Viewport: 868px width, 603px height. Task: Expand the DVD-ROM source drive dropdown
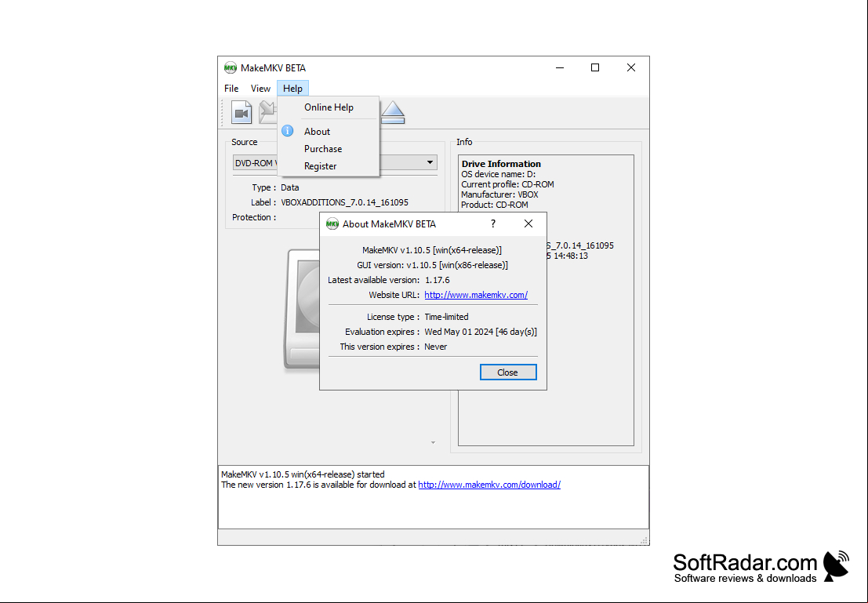pos(430,163)
